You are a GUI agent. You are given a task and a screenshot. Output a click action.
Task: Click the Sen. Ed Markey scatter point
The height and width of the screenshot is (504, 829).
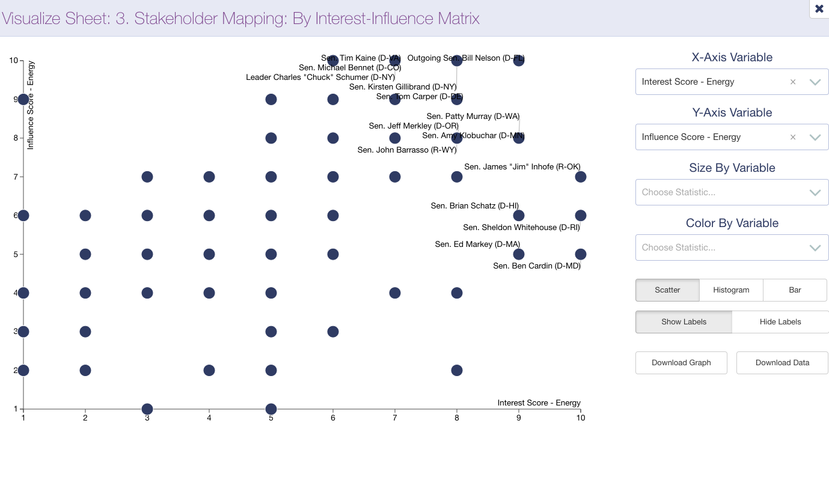pyautogui.click(x=519, y=254)
